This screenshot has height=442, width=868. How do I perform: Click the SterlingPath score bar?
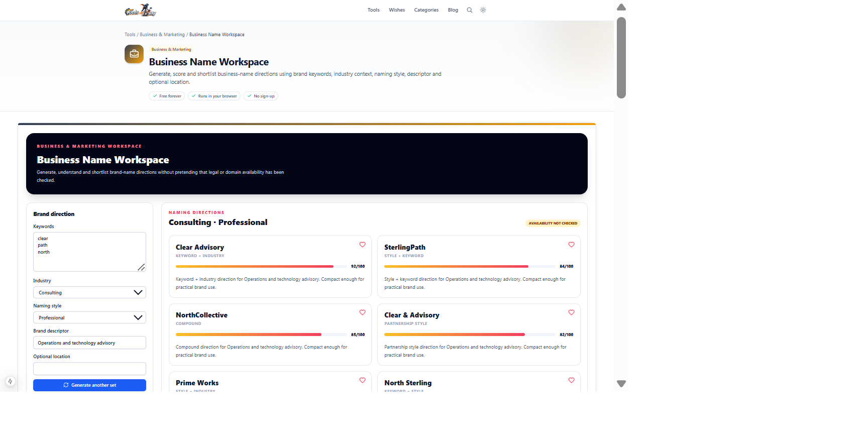tap(469, 266)
